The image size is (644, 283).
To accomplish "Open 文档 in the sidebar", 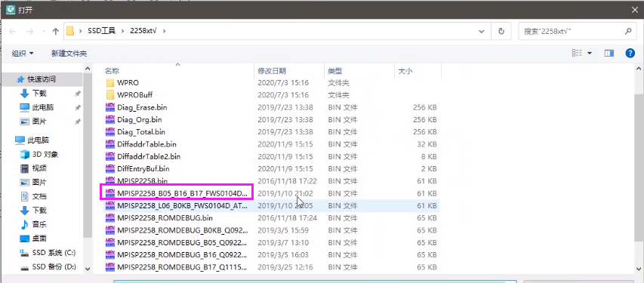I will pyautogui.click(x=39, y=196).
